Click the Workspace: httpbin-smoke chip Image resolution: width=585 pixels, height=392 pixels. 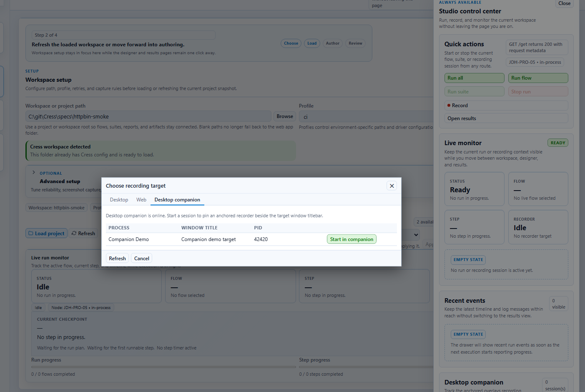(x=56, y=208)
